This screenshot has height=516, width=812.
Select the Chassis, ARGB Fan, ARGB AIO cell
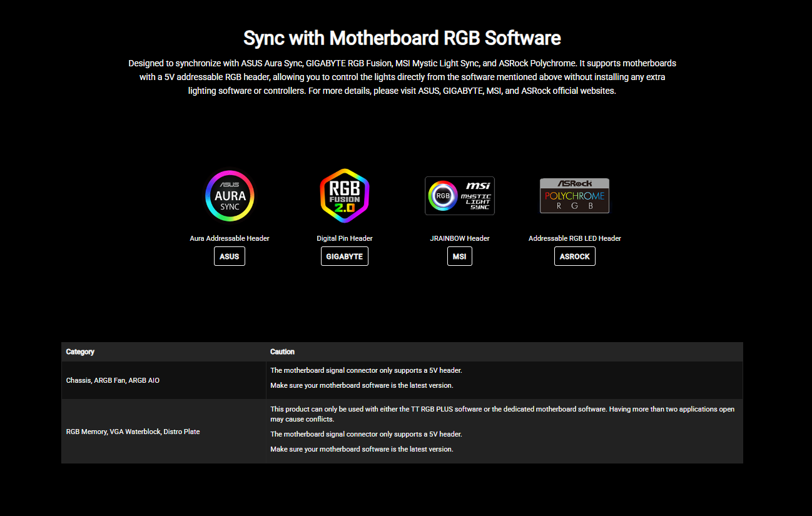pyautogui.click(x=113, y=380)
